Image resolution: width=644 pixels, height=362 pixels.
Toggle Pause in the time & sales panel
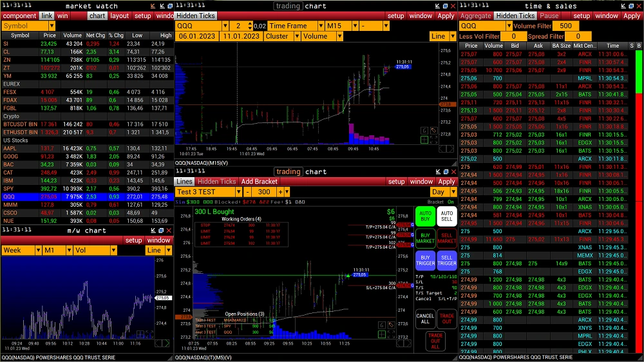point(549,15)
